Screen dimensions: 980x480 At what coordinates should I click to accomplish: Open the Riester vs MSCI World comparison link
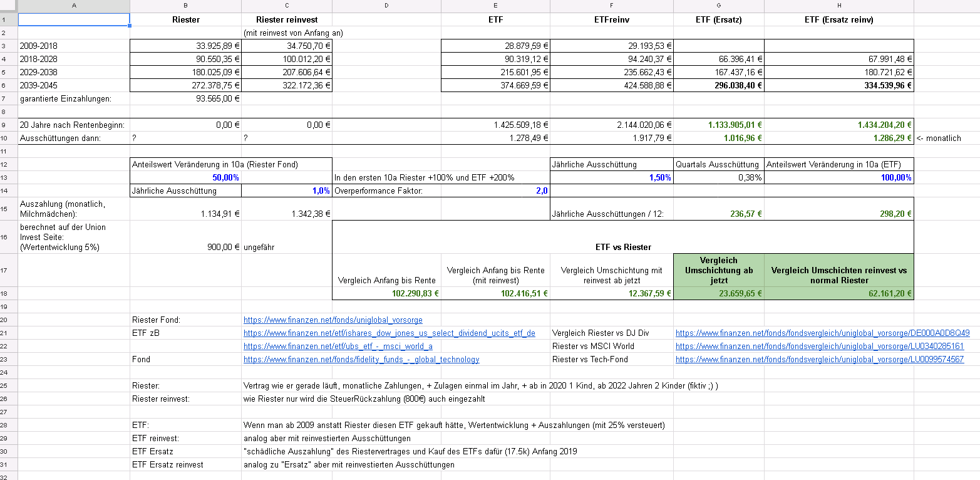point(820,347)
